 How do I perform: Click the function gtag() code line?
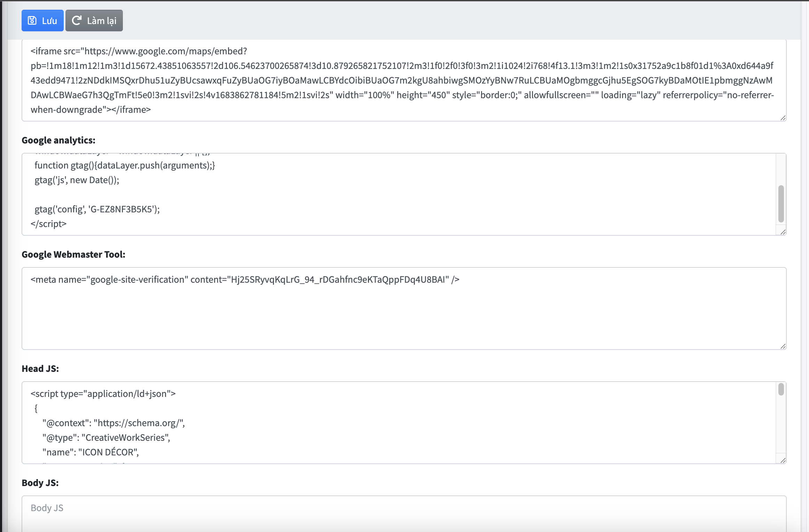click(125, 165)
